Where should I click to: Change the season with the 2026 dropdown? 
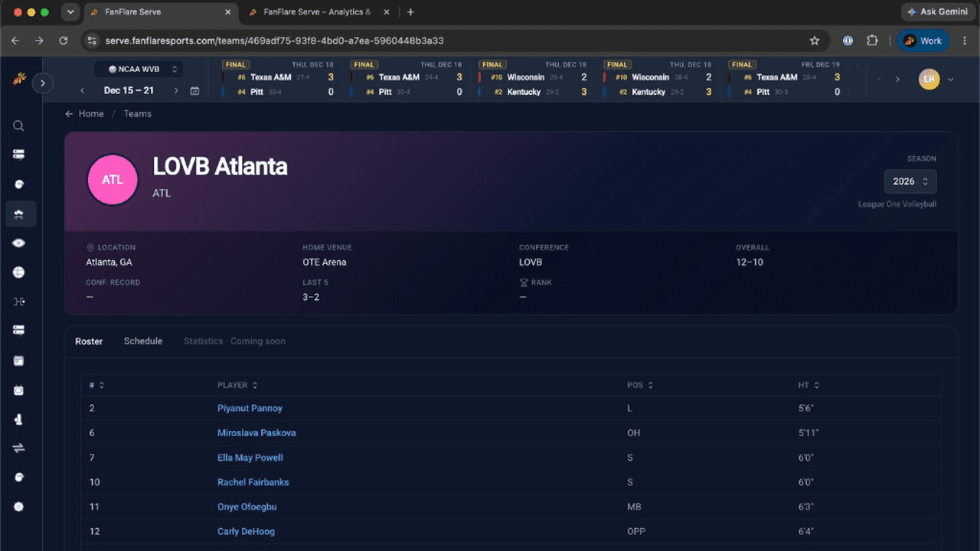coord(910,181)
